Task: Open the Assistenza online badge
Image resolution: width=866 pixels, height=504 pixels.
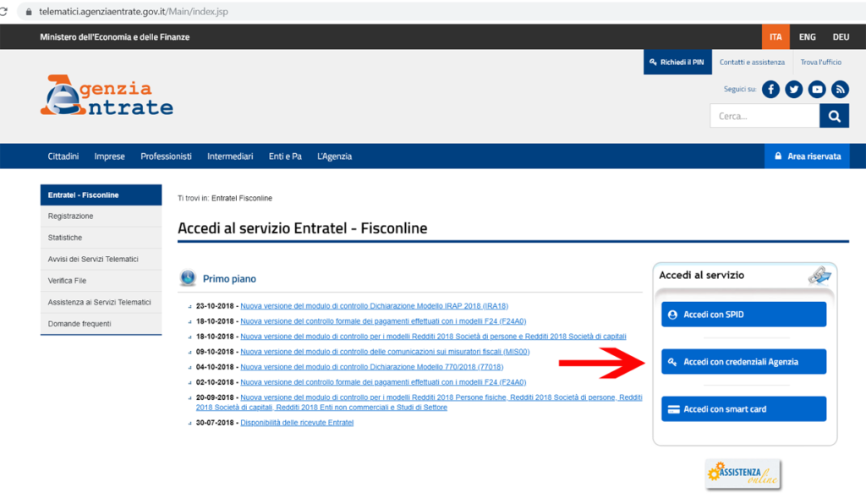Action: pos(743,474)
